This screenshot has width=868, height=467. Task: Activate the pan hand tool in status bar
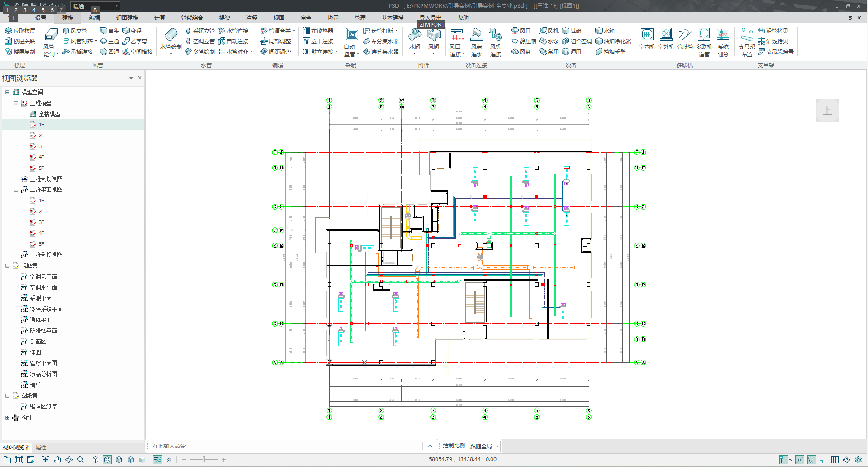coord(57,460)
